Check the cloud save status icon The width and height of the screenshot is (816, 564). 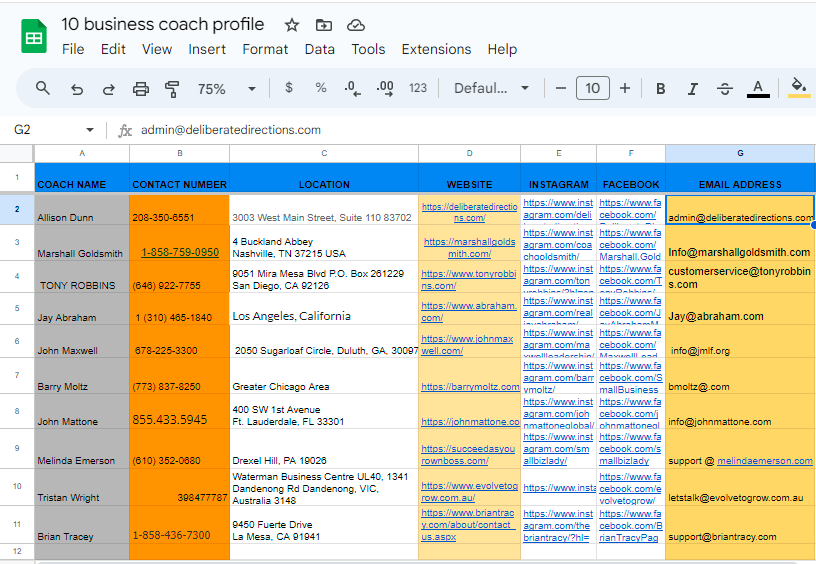(356, 25)
